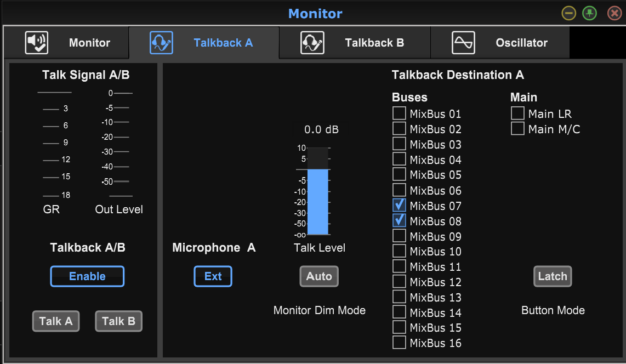Click the Talkback B headset icon

tap(312, 43)
